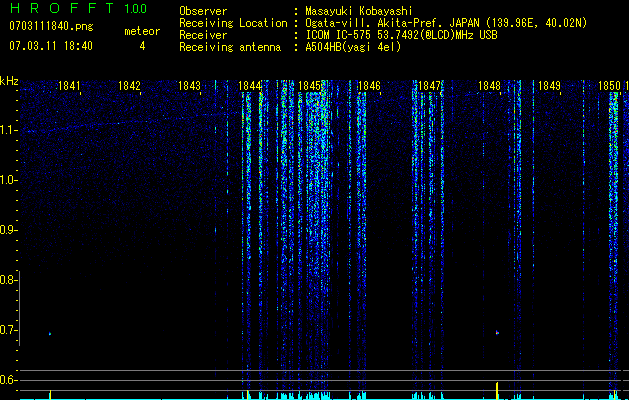Click the 1843 time axis label
This screenshot has width=629, height=400.
point(189,86)
